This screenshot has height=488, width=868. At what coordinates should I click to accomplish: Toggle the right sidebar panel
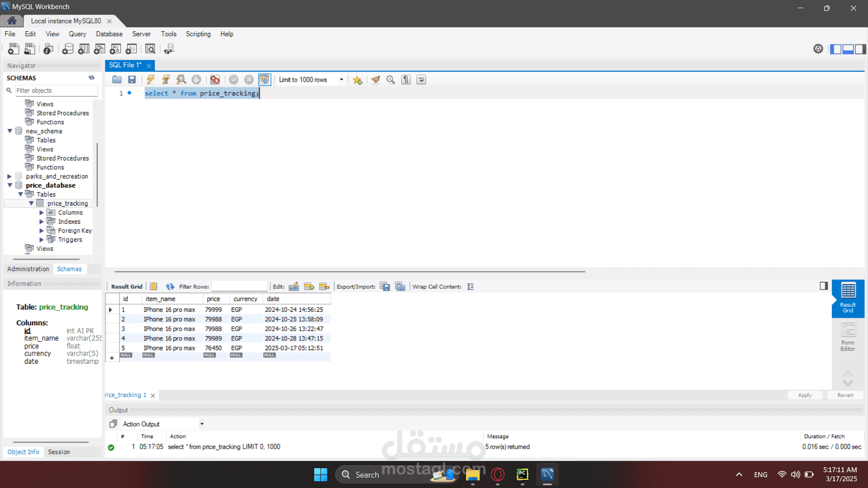point(860,49)
